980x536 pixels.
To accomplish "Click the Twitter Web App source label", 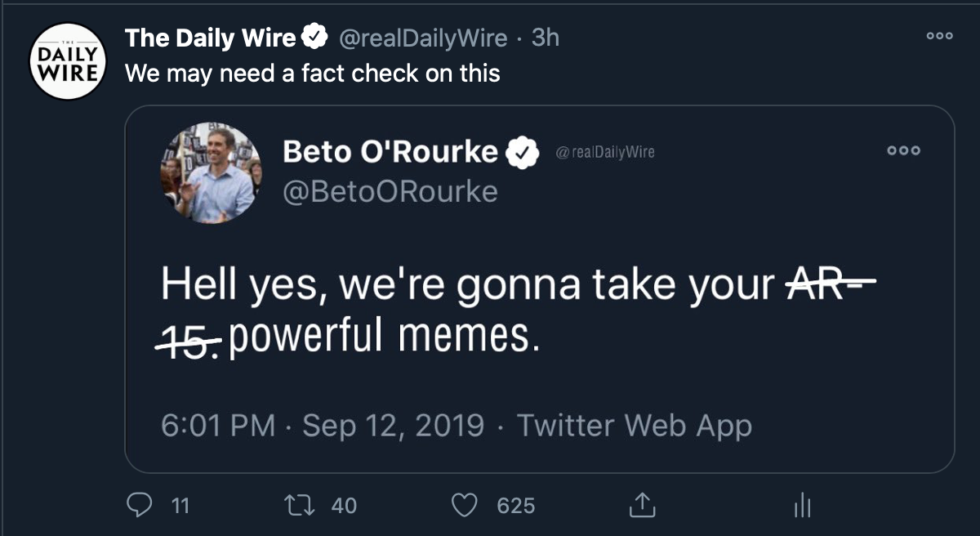I will coord(634,426).
